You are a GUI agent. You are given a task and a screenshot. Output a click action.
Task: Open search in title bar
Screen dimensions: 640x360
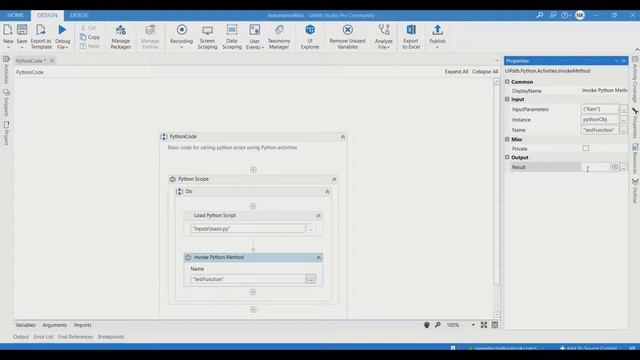tap(540, 15)
